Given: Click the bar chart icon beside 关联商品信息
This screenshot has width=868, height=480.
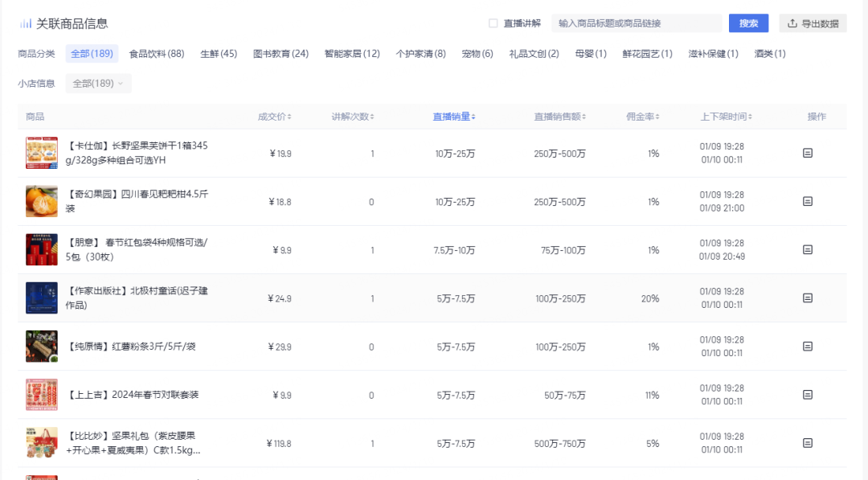Looking at the screenshot, I should (x=26, y=23).
